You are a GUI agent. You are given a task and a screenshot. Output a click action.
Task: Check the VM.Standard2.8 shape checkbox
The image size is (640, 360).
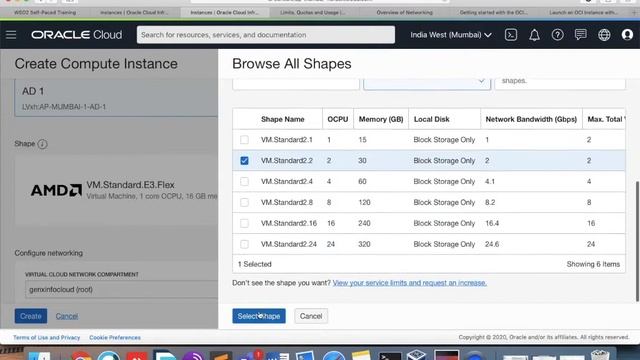pos(244,202)
